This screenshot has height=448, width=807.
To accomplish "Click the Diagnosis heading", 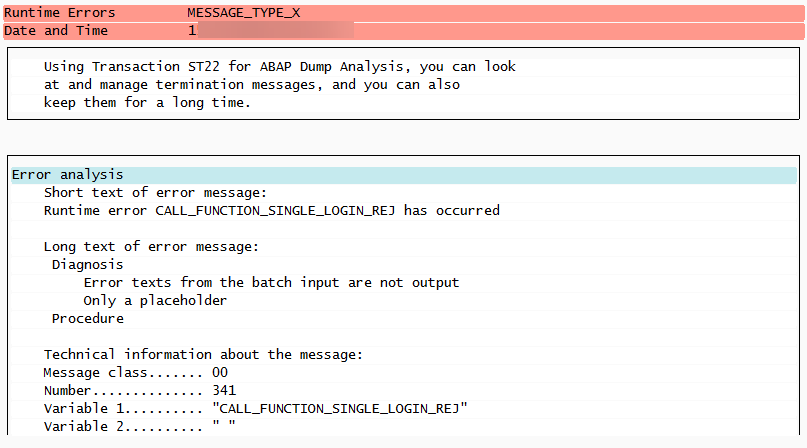I will [x=87, y=265].
